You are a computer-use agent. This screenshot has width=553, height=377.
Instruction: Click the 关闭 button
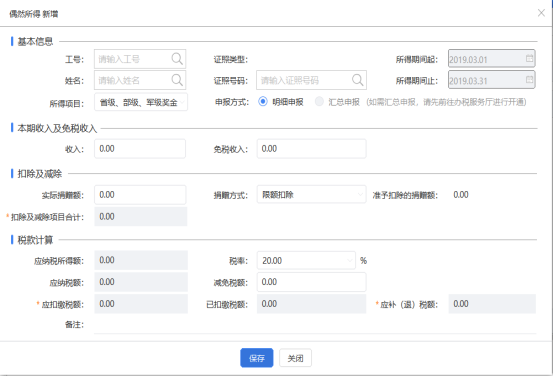tap(295, 358)
